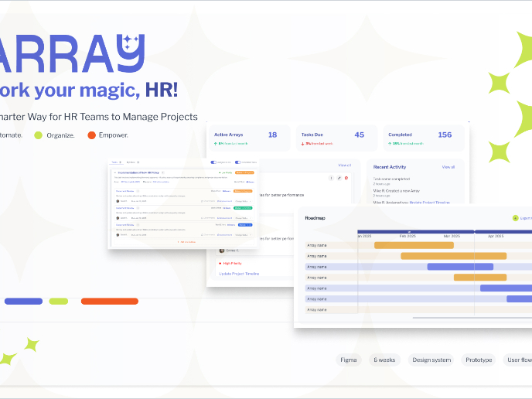Click the Export link in Roadmap
This screenshot has height=399, width=532.
[x=526, y=218]
